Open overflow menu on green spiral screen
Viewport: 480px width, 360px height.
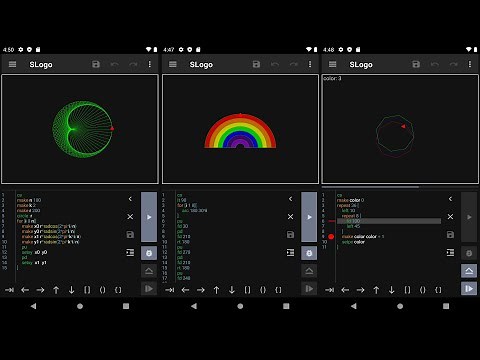[x=150, y=64]
